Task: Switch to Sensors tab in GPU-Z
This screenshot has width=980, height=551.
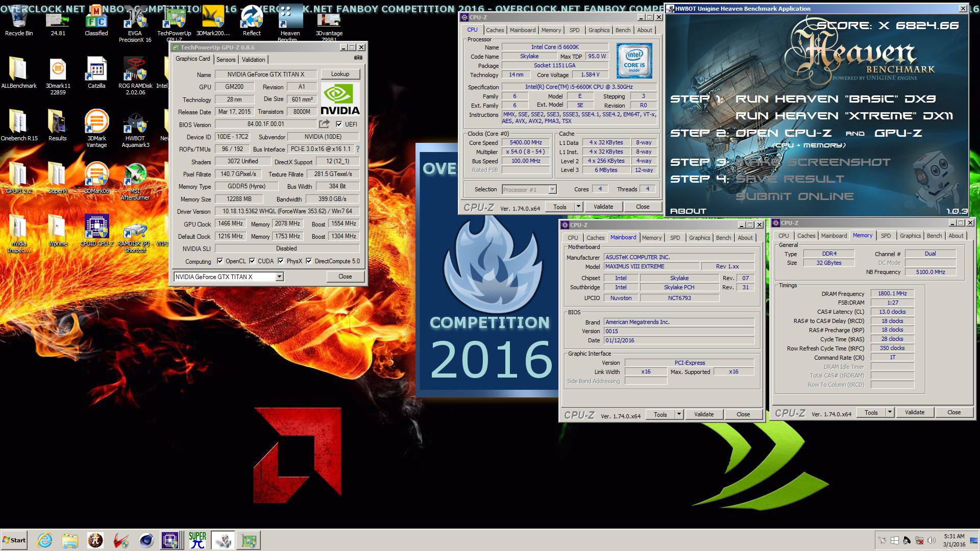Action: point(226,59)
